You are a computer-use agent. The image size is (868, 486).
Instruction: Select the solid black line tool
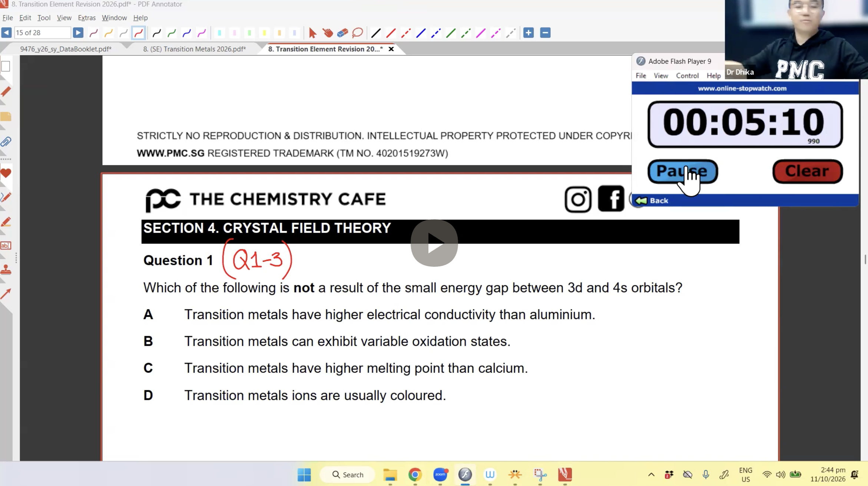click(x=376, y=33)
